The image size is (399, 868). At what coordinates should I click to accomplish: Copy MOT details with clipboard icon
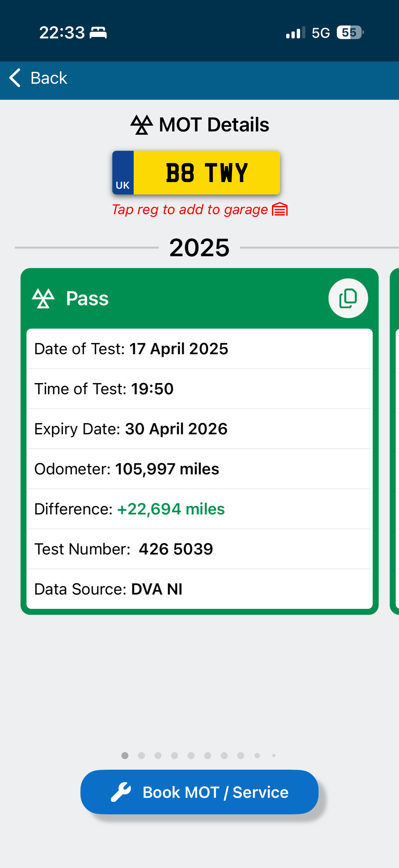[348, 298]
